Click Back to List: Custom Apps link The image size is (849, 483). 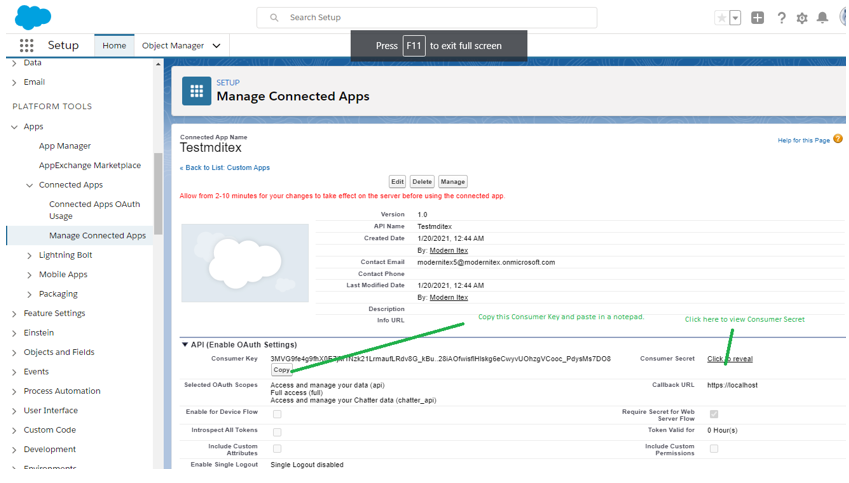tap(225, 168)
